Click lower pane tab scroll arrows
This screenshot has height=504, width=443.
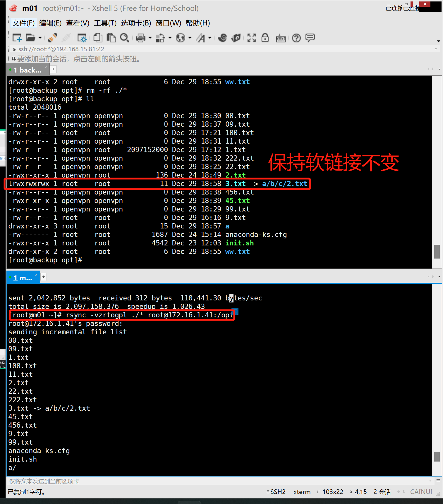431,276
